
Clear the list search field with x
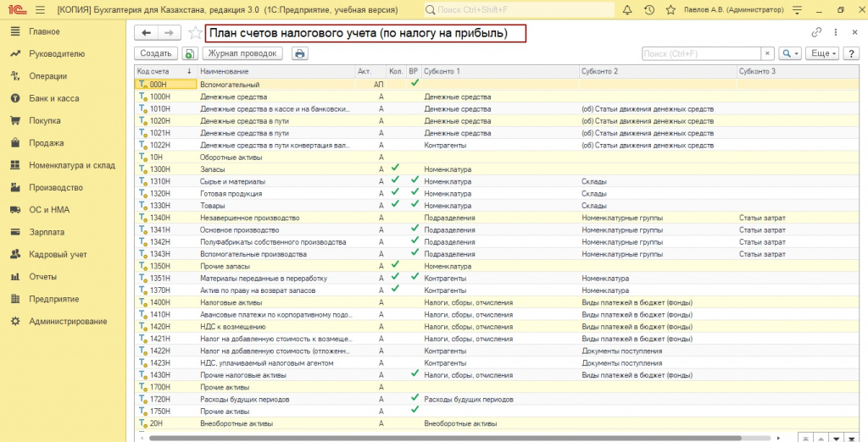[767, 53]
